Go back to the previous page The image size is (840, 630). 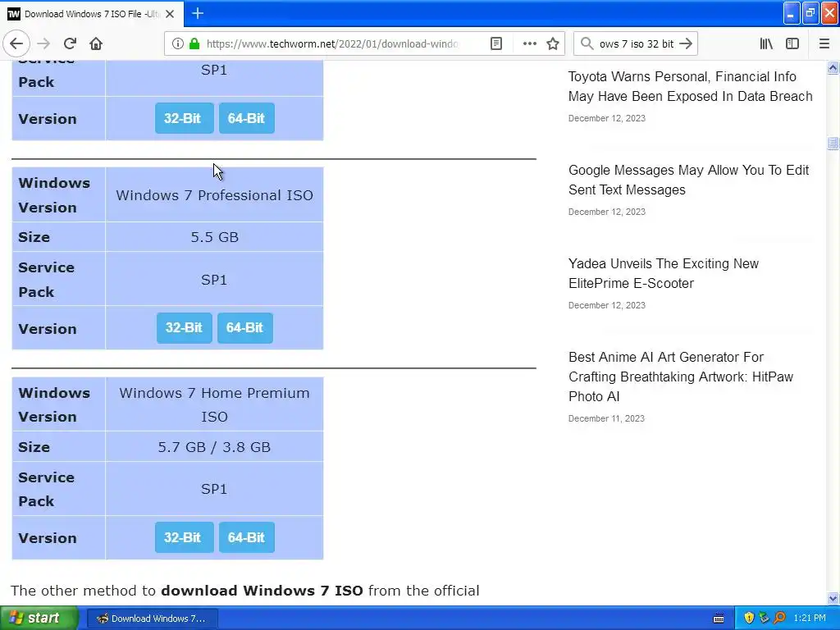click(16, 44)
